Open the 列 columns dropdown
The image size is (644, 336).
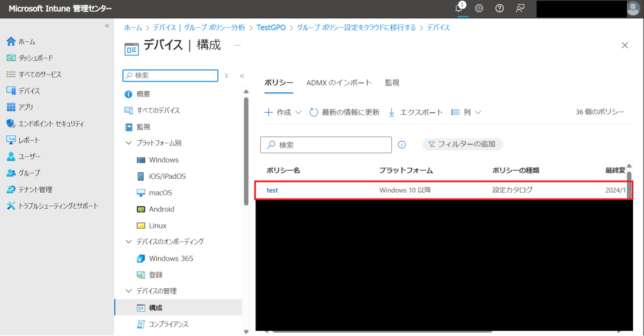coord(466,112)
